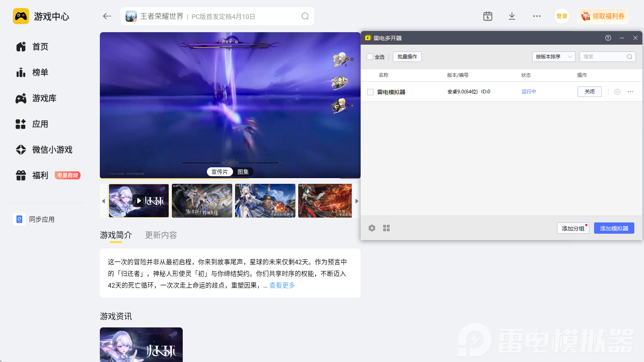
Task: Click the 版本/编号 column header
Action: pyautogui.click(x=458, y=75)
